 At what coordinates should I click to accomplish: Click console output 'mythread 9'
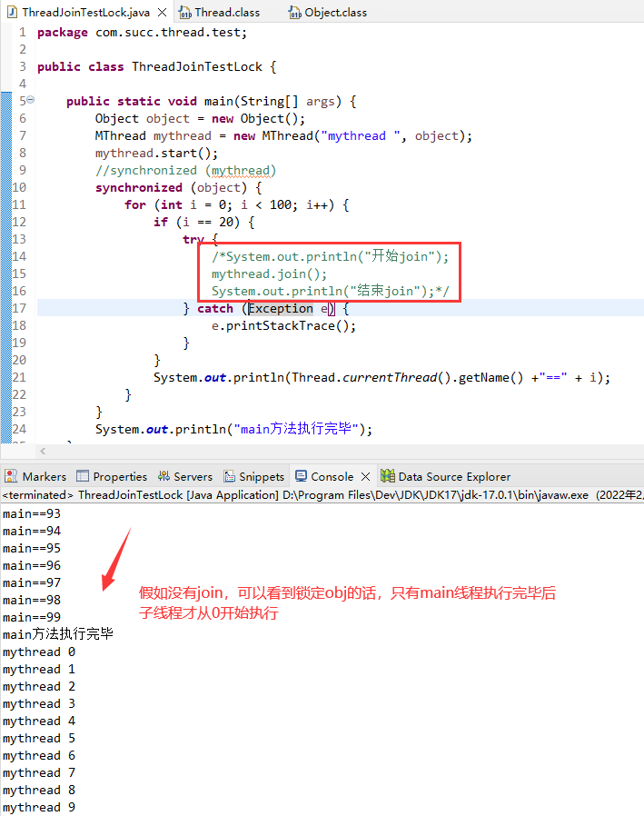coord(39,807)
